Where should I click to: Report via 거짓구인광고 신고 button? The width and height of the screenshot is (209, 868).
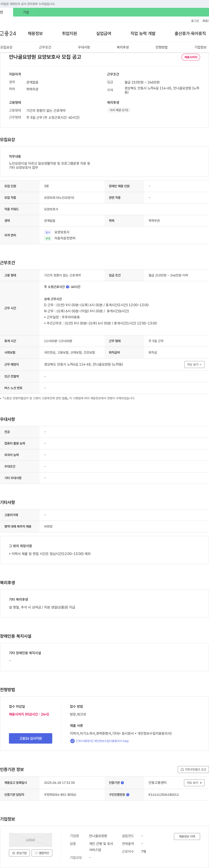pyautogui.click(x=193, y=769)
